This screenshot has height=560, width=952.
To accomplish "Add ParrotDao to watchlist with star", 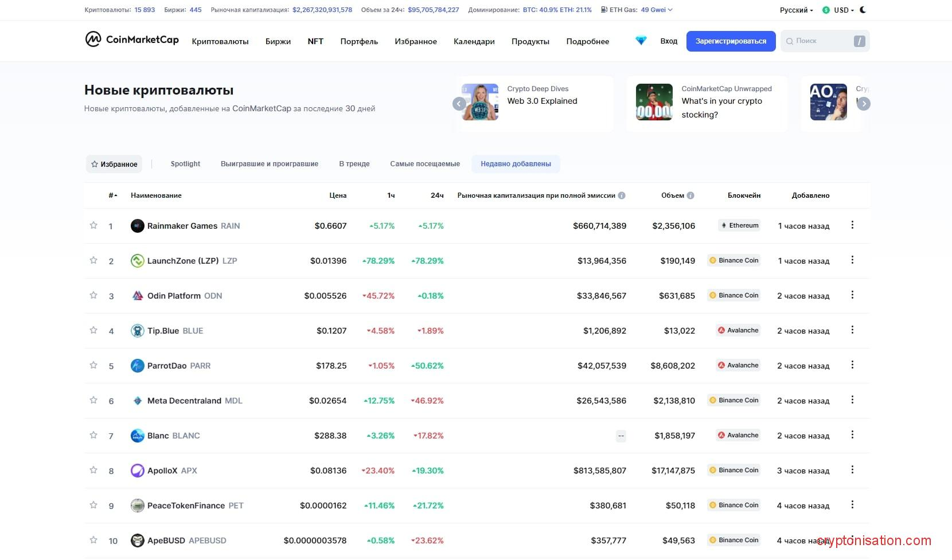I will point(93,365).
